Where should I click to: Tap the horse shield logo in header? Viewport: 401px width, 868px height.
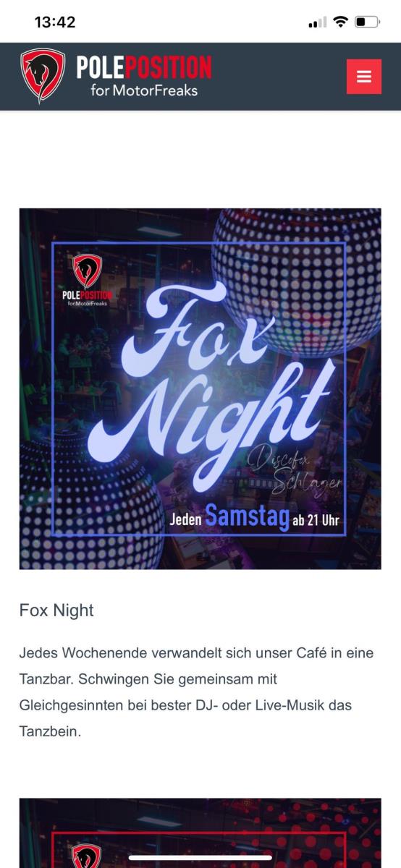pyautogui.click(x=43, y=76)
